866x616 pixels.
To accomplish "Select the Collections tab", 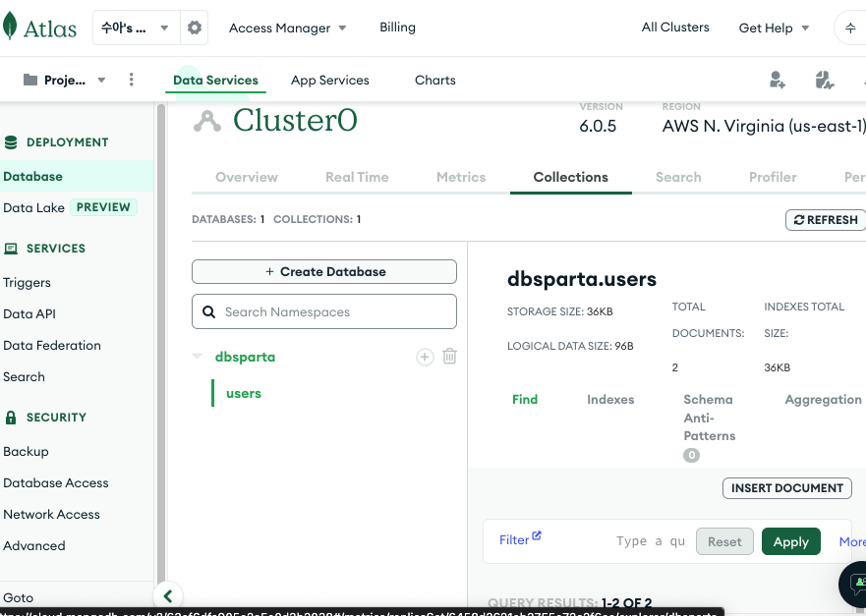I will point(570,177).
